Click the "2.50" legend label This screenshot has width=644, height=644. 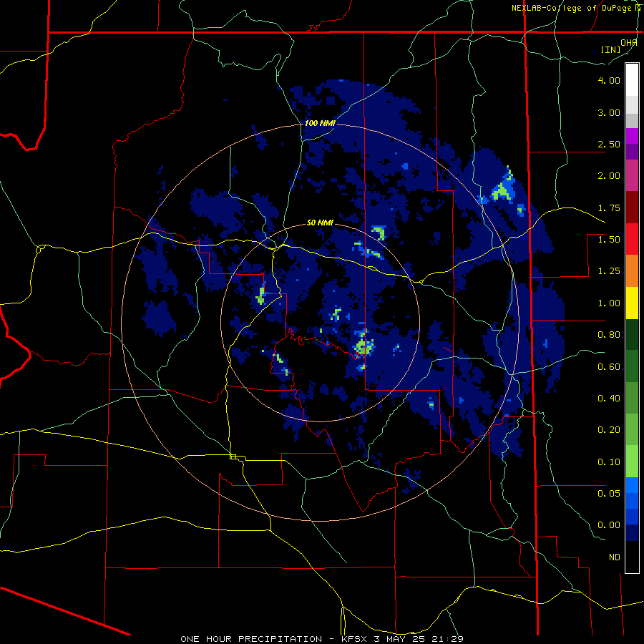609,144
